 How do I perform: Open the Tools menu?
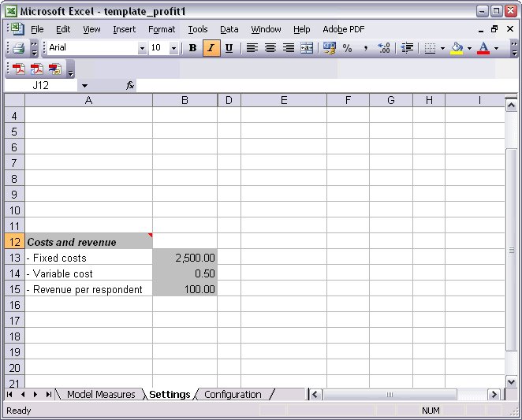pos(198,29)
